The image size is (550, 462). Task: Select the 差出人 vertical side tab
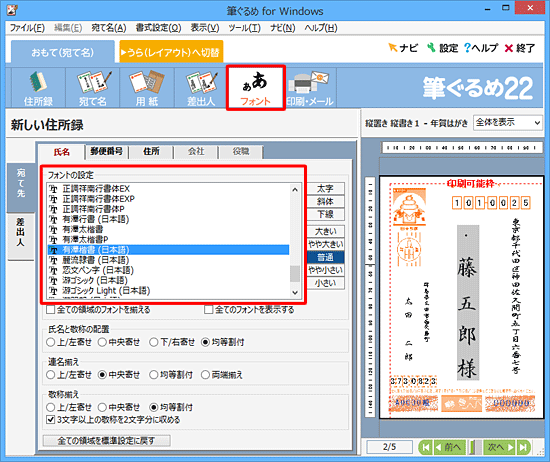click(21, 236)
